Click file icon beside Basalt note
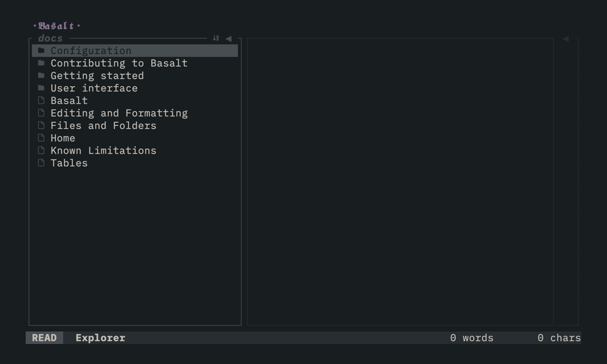 pyautogui.click(x=41, y=100)
